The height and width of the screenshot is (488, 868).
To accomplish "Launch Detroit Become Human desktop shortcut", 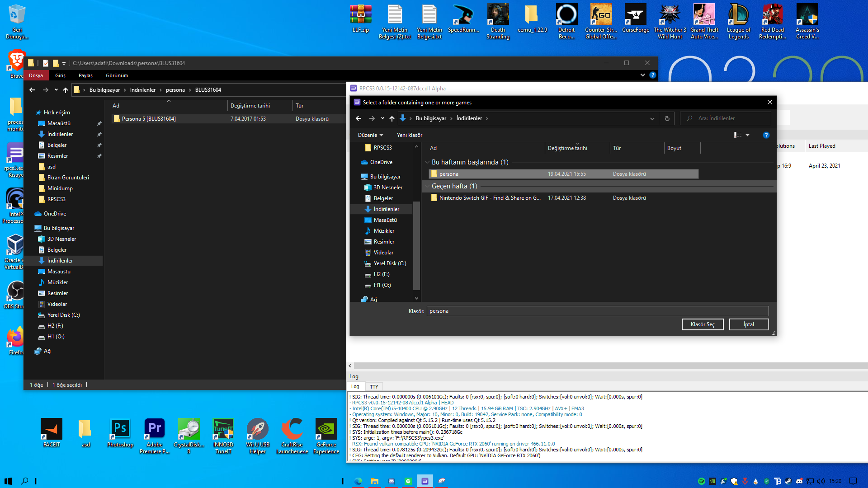I will click(566, 21).
